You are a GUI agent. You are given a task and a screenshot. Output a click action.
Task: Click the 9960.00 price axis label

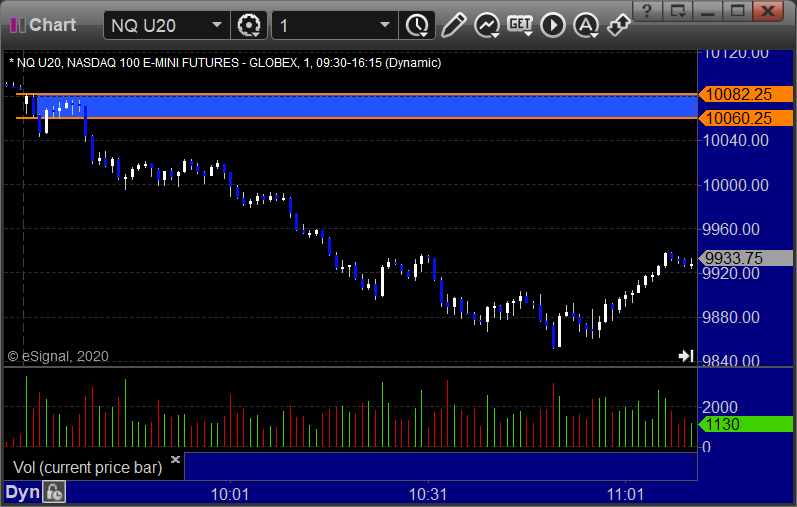pyautogui.click(x=731, y=229)
